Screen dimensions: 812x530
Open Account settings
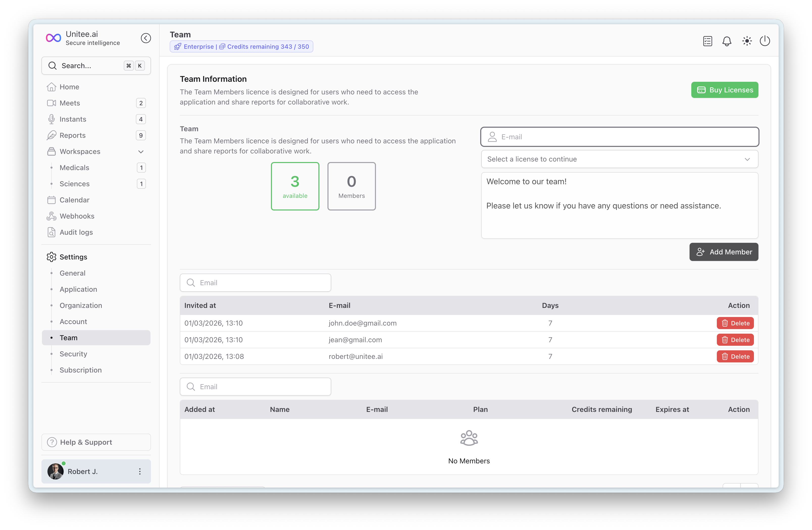[x=96, y=322]
